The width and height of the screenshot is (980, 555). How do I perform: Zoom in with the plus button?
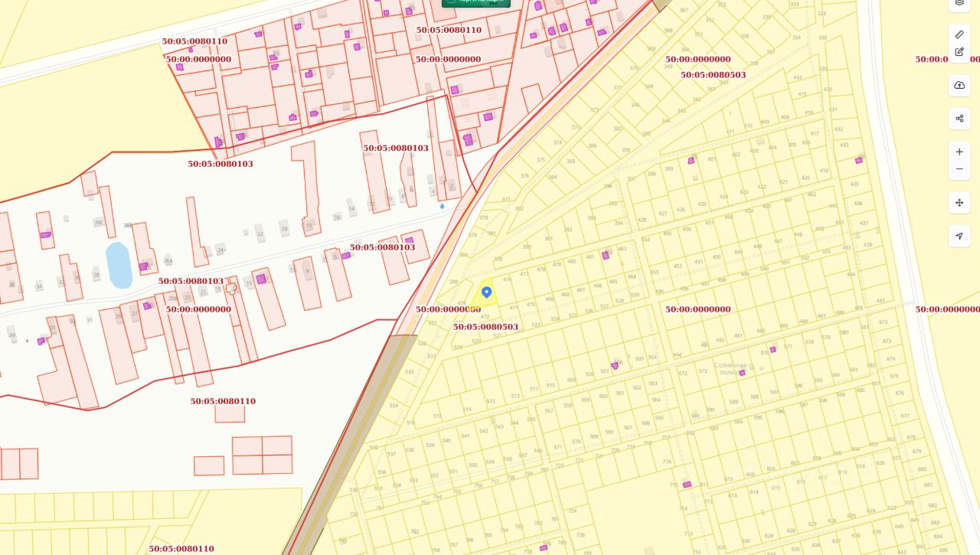[959, 152]
